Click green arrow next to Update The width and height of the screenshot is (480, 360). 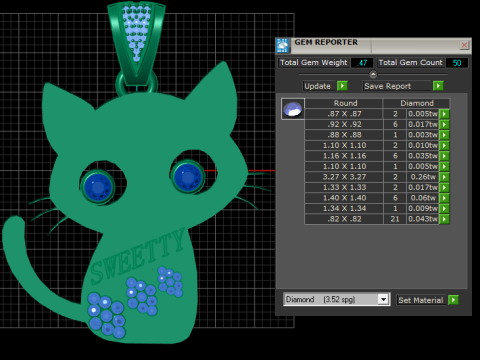[342, 86]
